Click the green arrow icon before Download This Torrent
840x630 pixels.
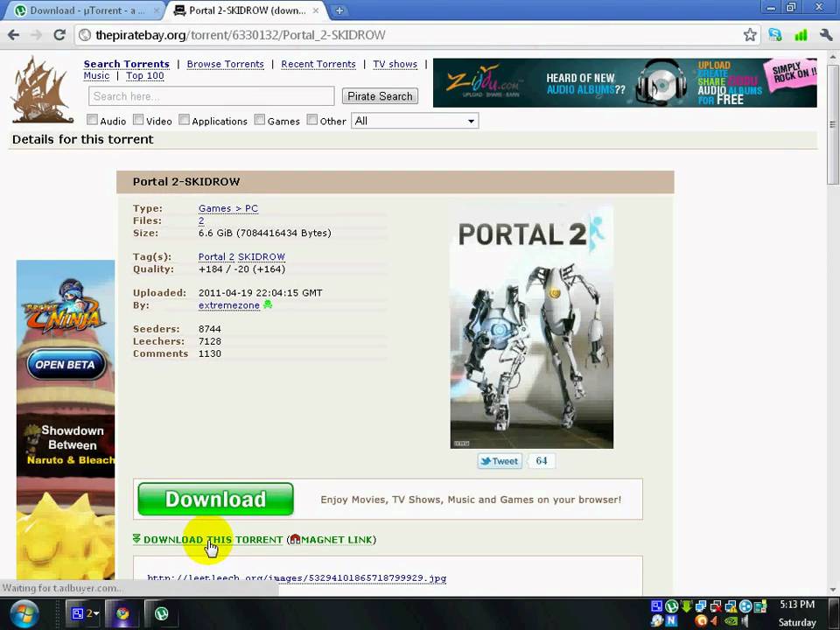136,538
